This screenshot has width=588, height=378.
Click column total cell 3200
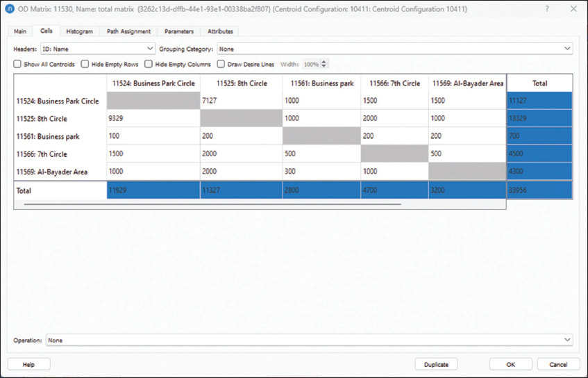(x=468, y=190)
